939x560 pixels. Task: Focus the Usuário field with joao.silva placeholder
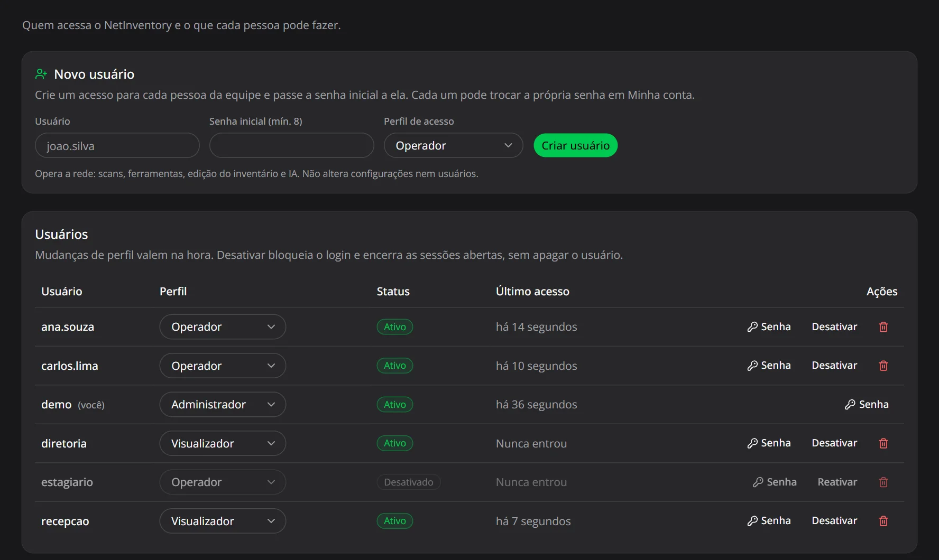[x=117, y=145]
